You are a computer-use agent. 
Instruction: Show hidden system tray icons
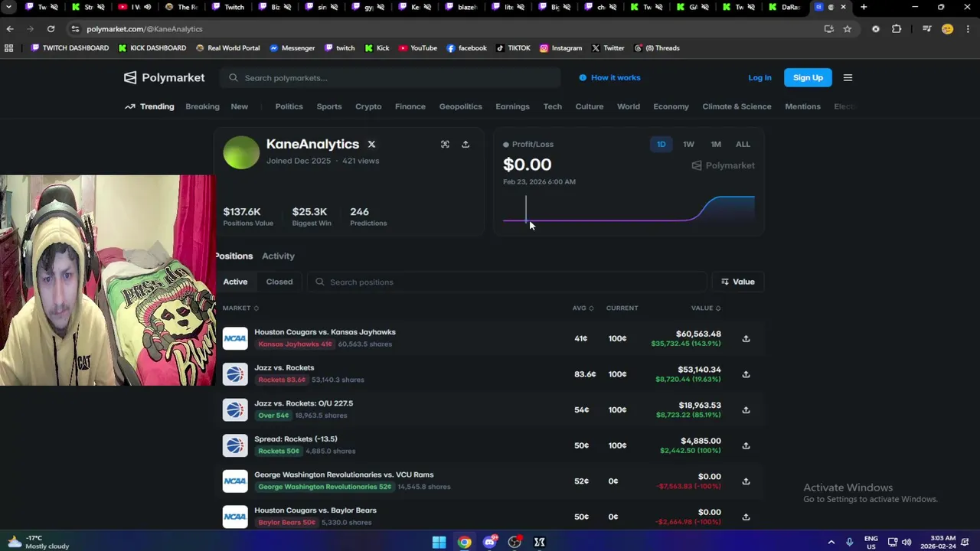pyautogui.click(x=831, y=542)
